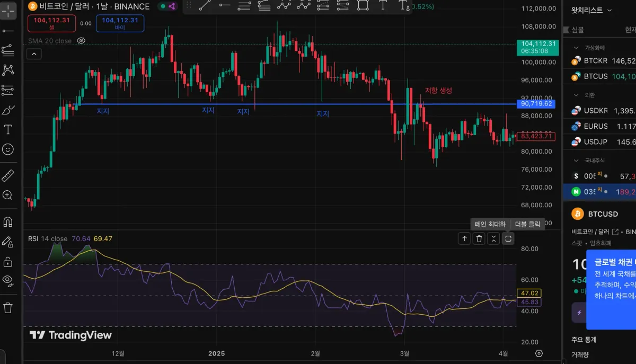Open the 왓치리스트 dropdown
636x364 pixels.
[591, 10]
